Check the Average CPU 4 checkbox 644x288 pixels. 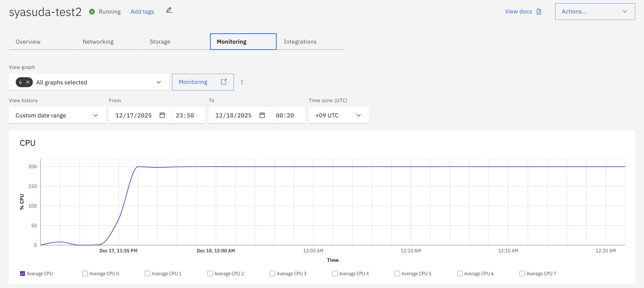pos(335,273)
